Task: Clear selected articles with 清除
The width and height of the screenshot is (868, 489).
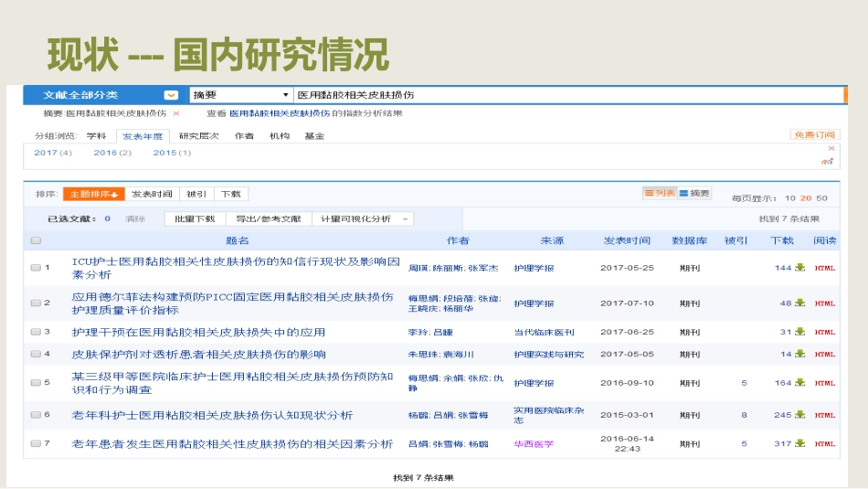Action: [x=135, y=218]
